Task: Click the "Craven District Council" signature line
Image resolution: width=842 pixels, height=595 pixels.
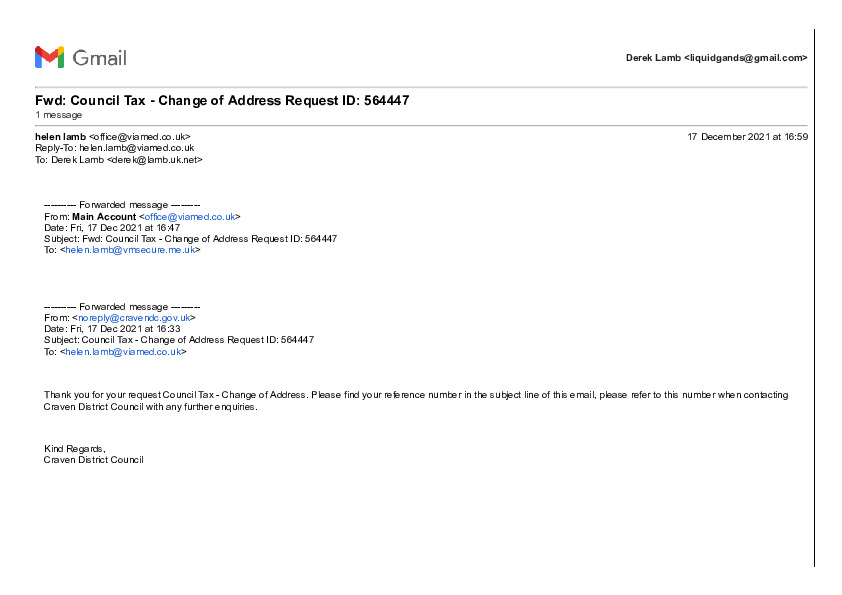Action: pyautogui.click(x=94, y=460)
